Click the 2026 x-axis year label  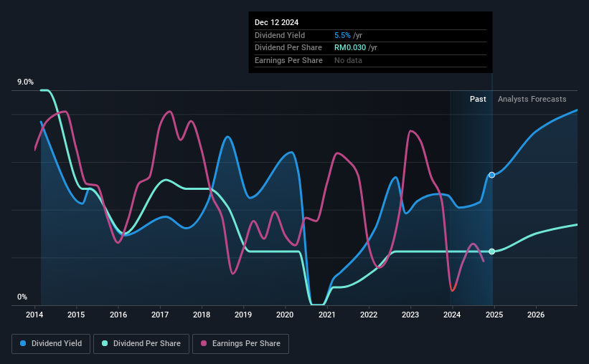tap(536, 315)
